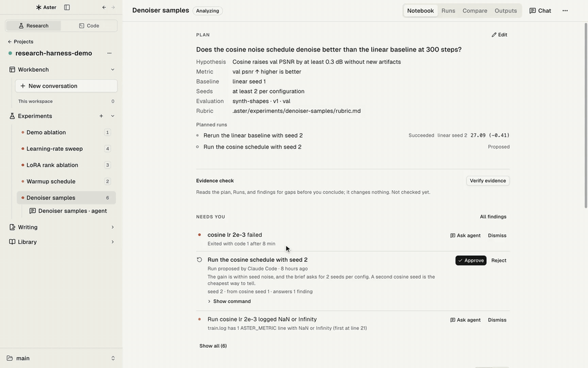This screenshot has width=588, height=368.
Task: Start a New conversation
Action: 66,86
